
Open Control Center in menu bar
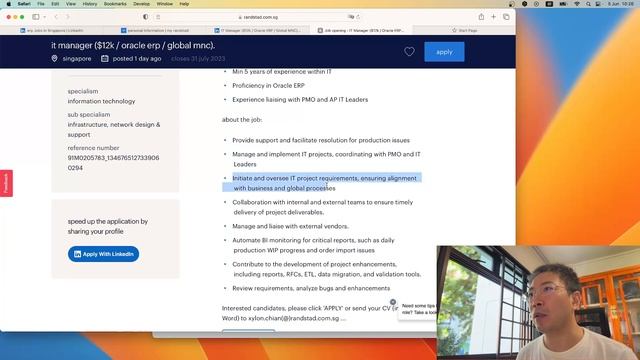(598, 4)
